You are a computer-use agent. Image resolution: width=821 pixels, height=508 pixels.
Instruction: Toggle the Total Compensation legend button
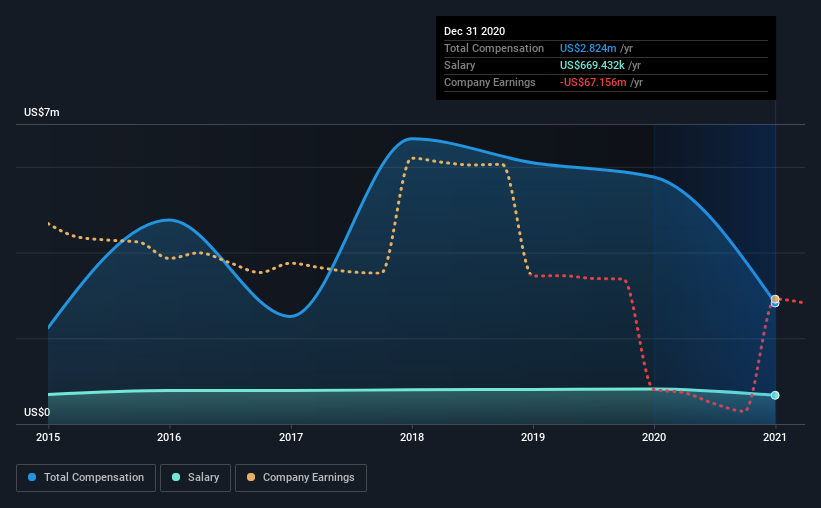coord(86,478)
